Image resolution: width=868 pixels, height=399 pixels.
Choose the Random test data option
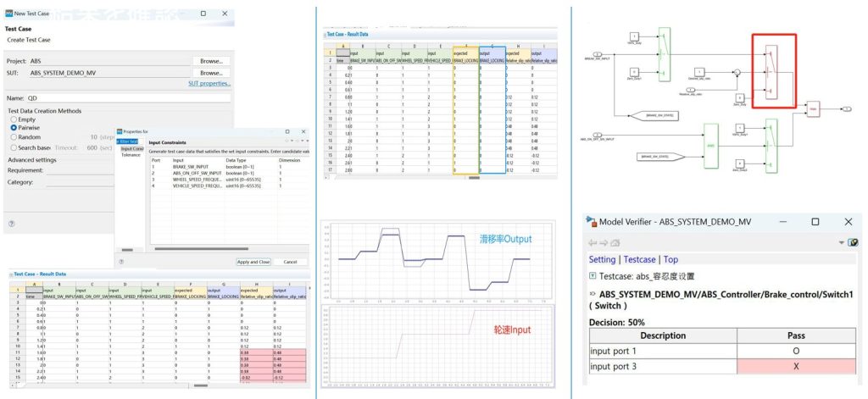(13, 136)
